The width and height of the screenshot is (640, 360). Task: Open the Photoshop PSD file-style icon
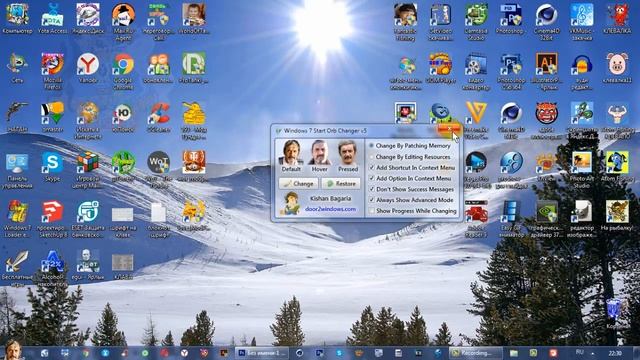tap(511, 18)
